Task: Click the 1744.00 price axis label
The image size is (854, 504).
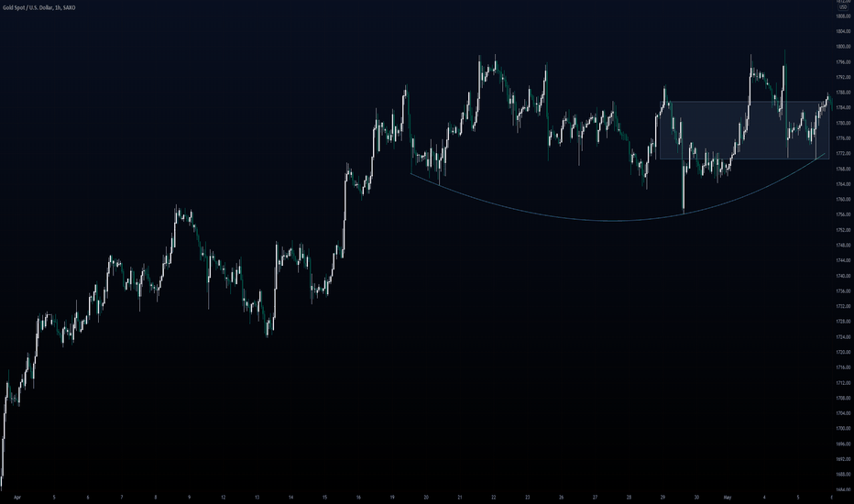Action: point(843,260)
